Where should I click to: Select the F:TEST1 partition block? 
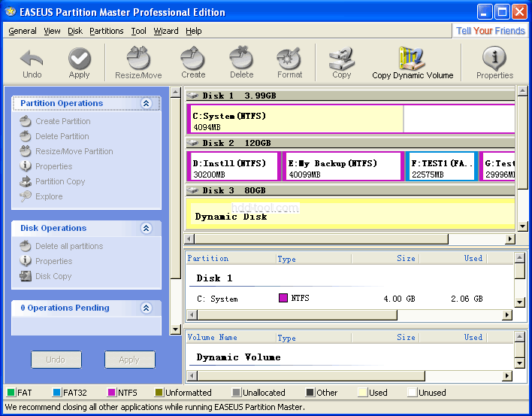442,166
